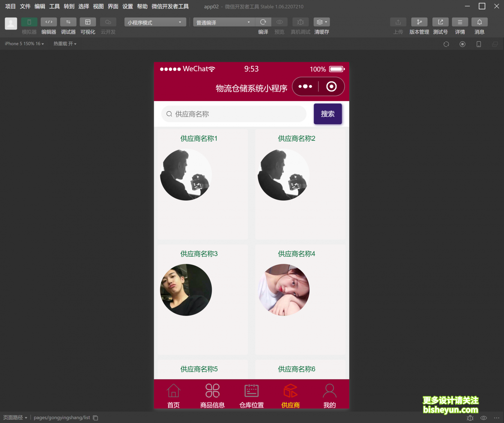Select 供应商名称5 title text

tap(199, 369)
